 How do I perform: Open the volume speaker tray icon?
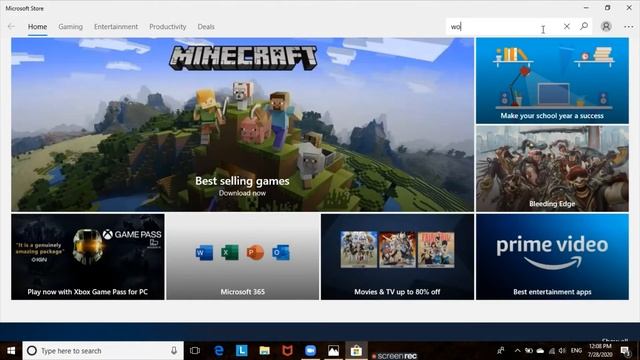point(562,351)
